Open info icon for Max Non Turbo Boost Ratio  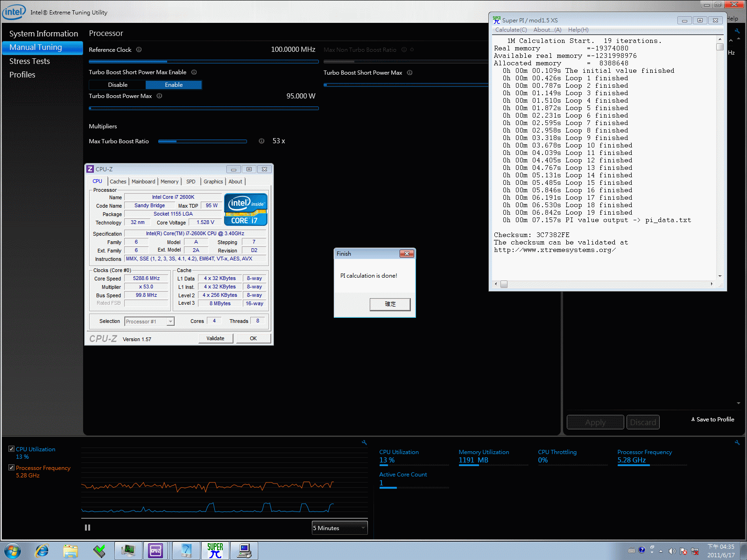[404, 49]
